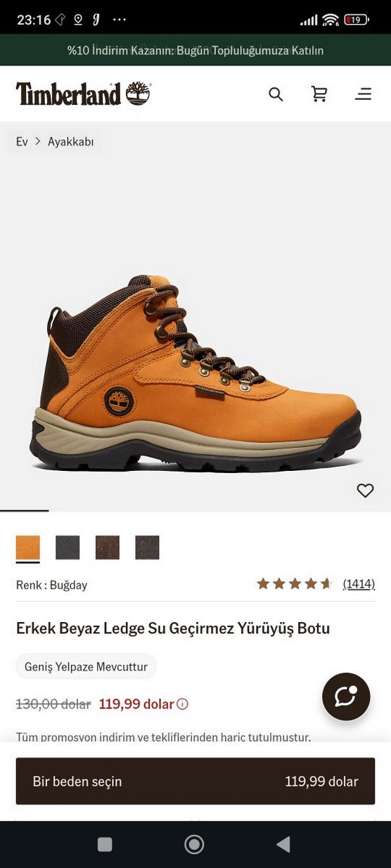Screen dimensions: 391x868
Task: Select the dark brown color swatch
Action: [108, 548]
